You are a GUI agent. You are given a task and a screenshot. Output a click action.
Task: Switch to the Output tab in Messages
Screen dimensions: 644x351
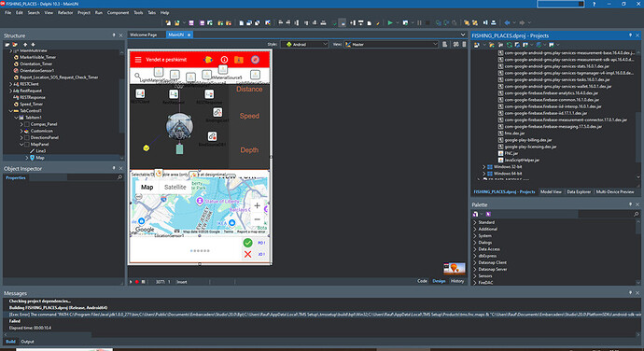click(27, 342)
